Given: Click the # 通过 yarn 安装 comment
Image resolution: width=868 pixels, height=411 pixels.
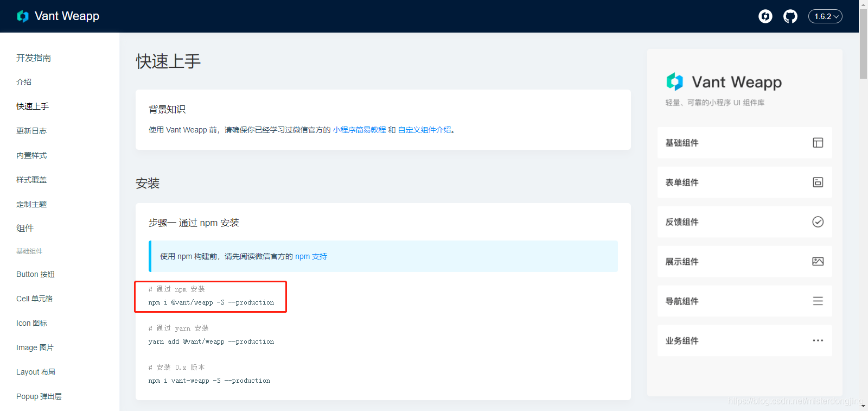Looking at the screenshot, I should 178,328.
